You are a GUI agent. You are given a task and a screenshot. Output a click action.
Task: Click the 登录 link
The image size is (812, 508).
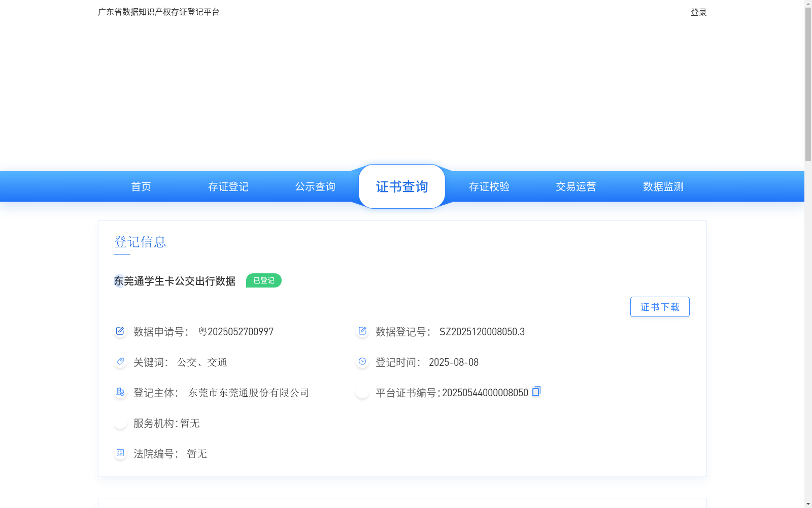click(699, 12)
